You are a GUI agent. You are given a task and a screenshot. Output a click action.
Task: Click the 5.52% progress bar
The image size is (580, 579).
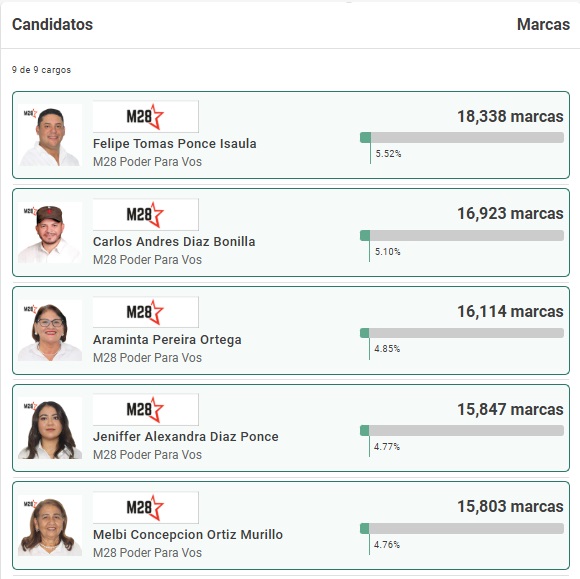(x=462, y=138)
